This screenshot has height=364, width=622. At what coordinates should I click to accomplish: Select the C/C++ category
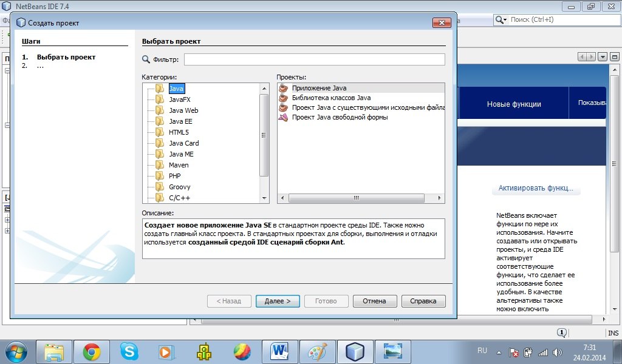tap(179, 198)
